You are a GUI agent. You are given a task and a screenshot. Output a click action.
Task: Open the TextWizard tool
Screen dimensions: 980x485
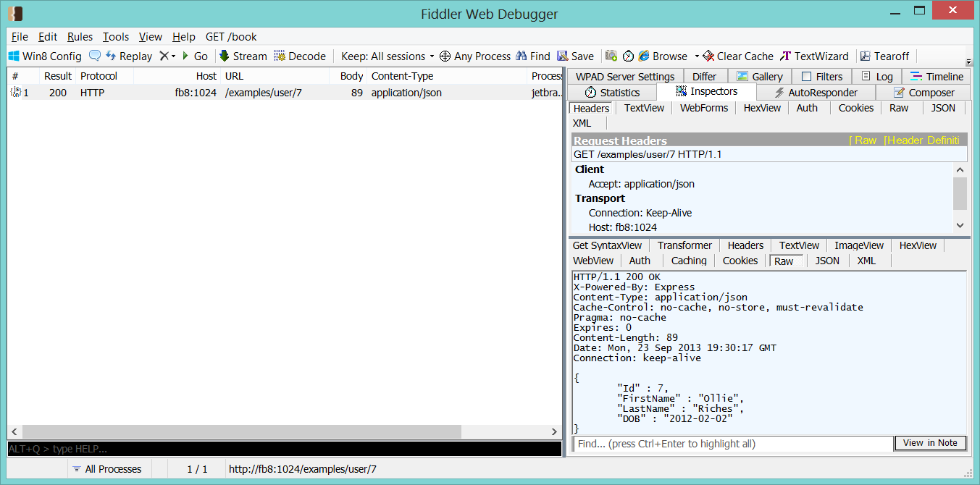pos(815,56)
